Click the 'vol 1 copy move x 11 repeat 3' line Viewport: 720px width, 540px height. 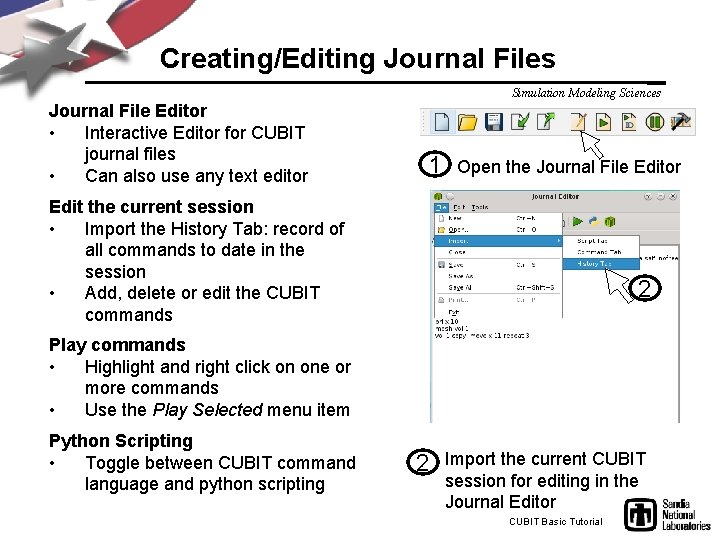[482, 336]
